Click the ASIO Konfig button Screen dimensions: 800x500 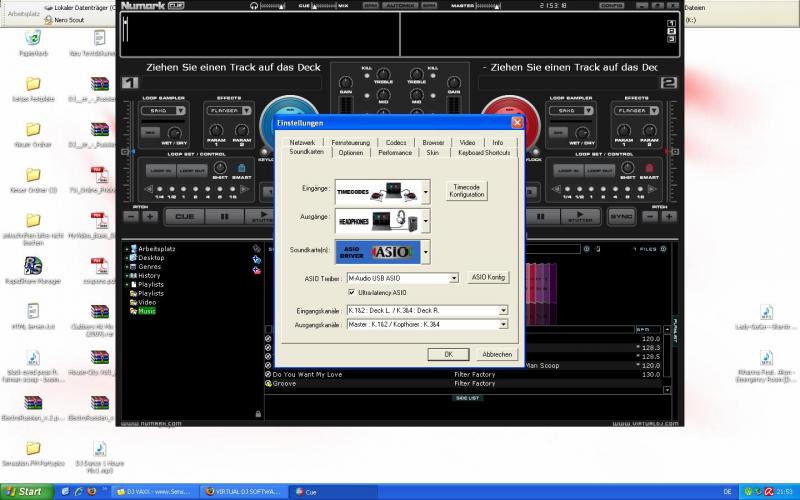pyautogui.click(x=488, y=277)
